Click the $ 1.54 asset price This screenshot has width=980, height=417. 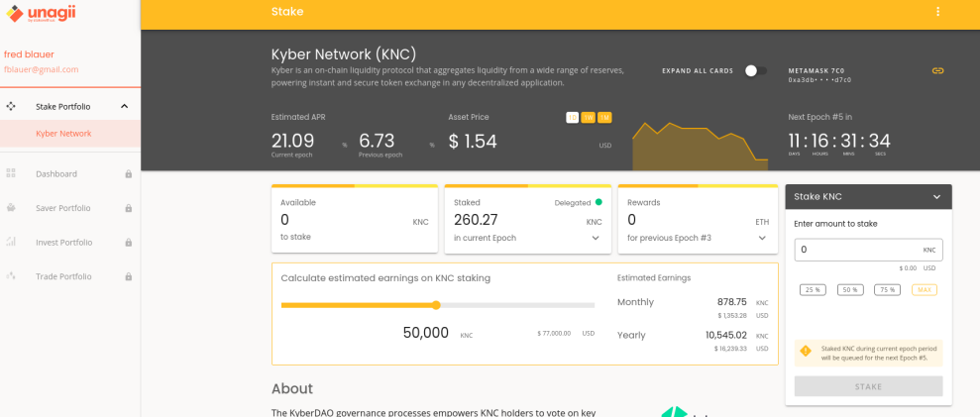pos(473,142)
